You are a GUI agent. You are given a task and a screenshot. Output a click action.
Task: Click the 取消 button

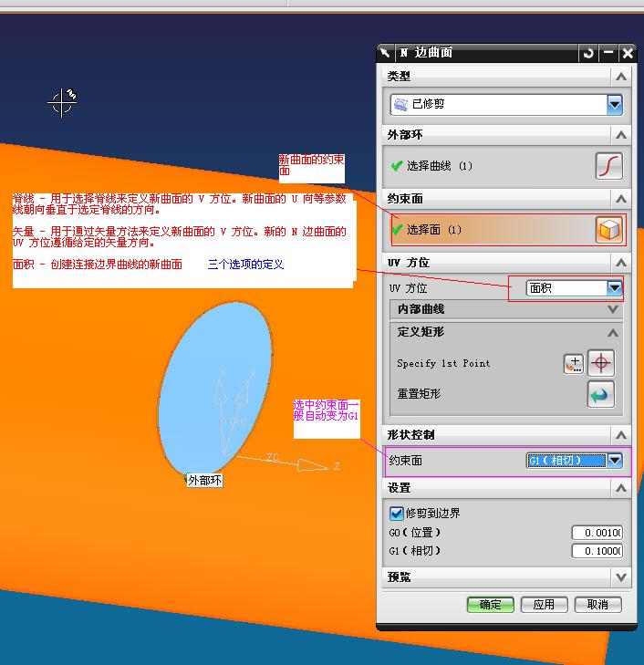pos(597,605)
